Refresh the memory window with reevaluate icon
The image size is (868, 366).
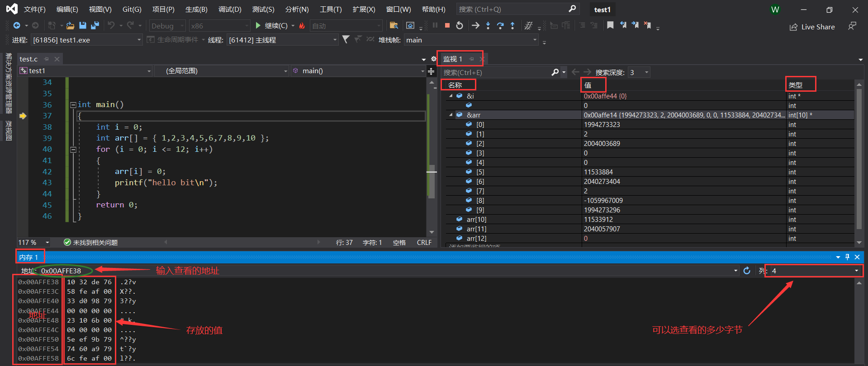point(747,271)
